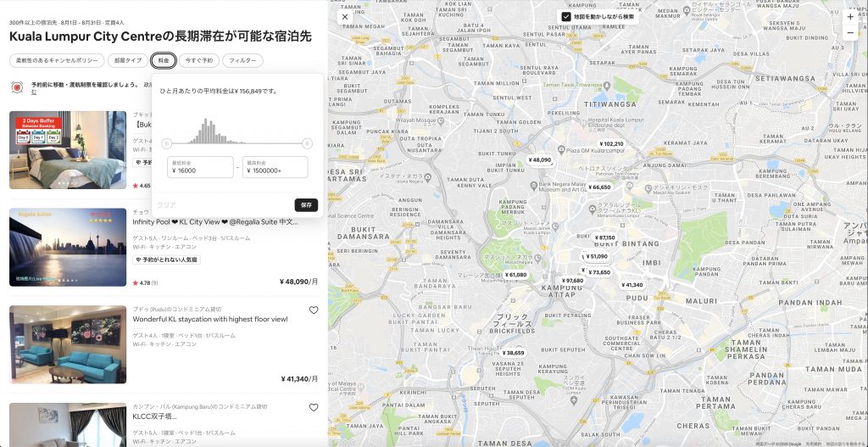Toggle the 地図を動かしながら検索 checkbox
Image resolution: width=868 pixels, height=447 pixels.
pyautogui.click(x=565, y=17)
